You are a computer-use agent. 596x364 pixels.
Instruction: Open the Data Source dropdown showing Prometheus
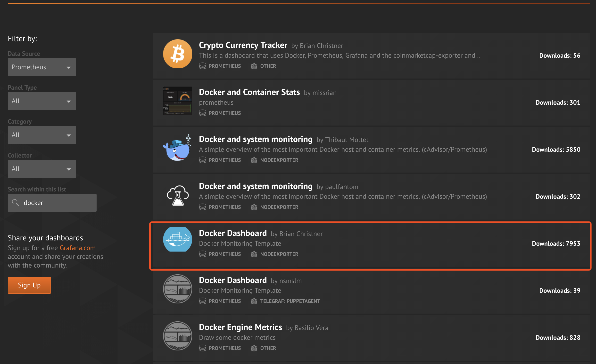click(42, 67)
